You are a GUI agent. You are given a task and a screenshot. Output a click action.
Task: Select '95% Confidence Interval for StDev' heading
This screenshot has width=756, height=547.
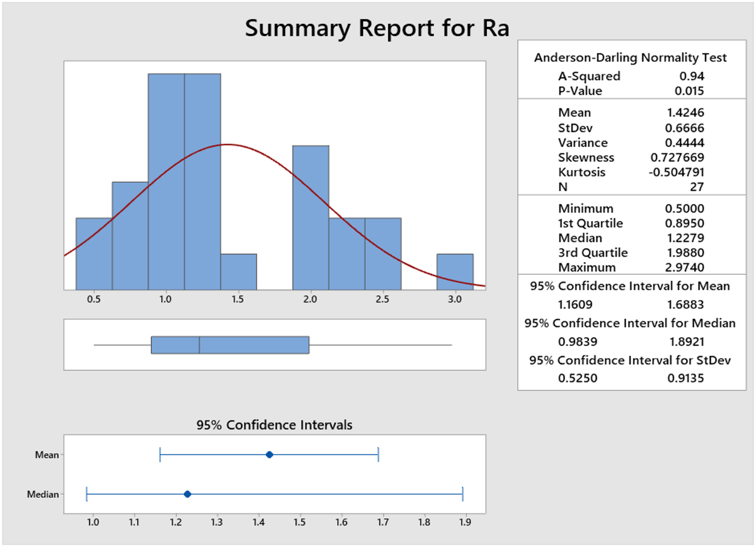pyautogui.click(x=630, y=360)
